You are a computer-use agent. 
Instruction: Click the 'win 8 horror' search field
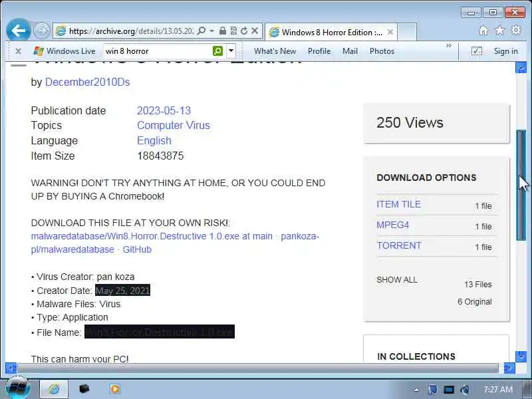click(158, 51)
